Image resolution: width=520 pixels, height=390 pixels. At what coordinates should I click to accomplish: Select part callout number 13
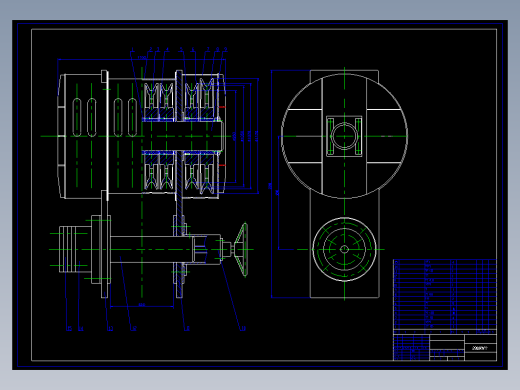click(110, 329)
